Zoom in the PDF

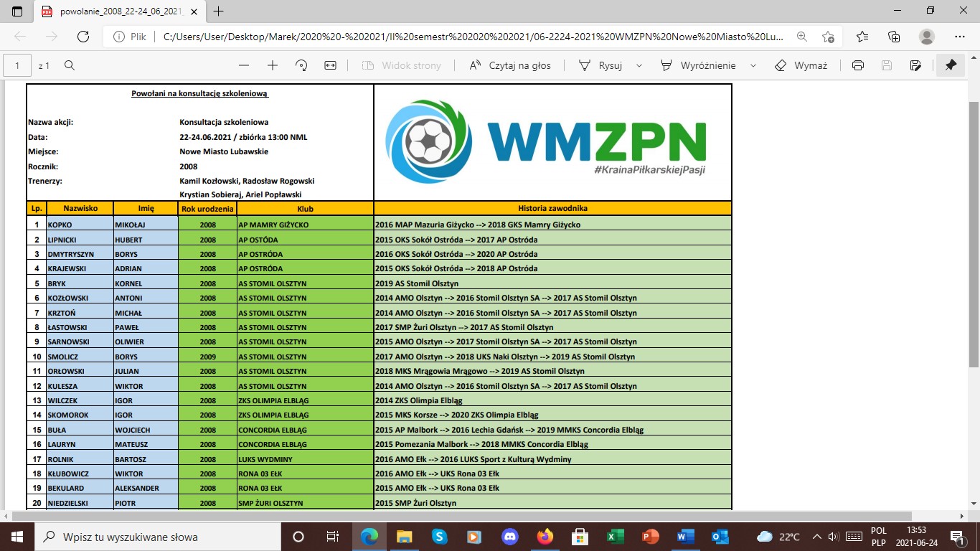273,65
